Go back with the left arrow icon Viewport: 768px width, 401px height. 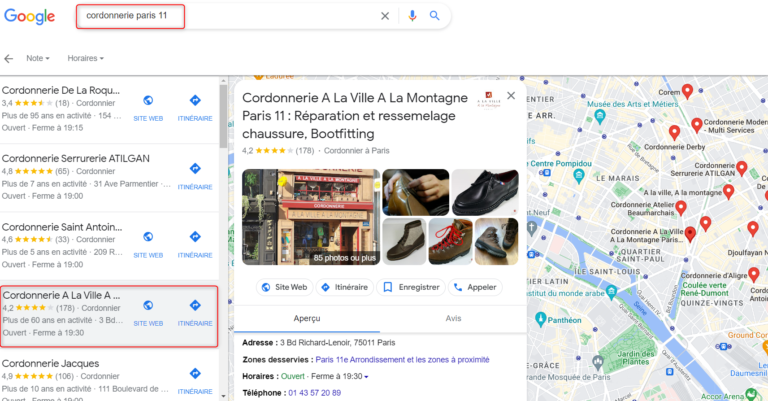pyautogui.click(x=8, y=59)
